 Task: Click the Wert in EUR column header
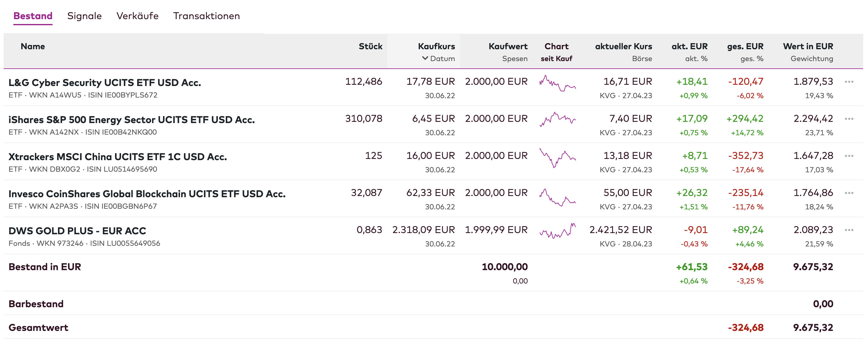[x=808, y=46]
